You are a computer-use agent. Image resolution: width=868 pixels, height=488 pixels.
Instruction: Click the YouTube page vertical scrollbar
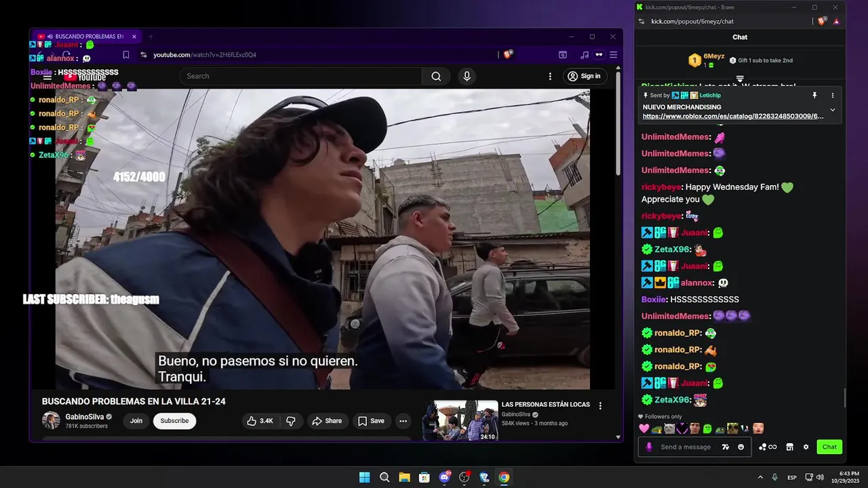618,122
